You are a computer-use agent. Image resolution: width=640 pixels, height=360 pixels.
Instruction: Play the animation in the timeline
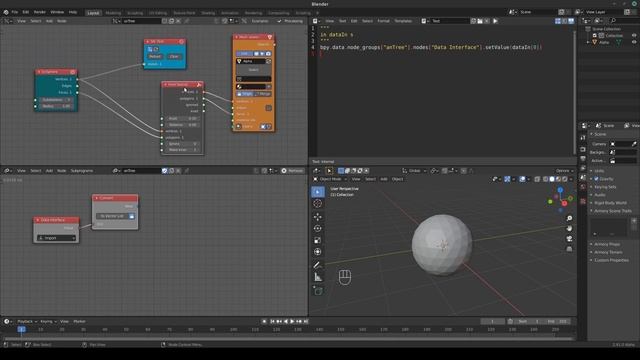[x=292, y=322]
